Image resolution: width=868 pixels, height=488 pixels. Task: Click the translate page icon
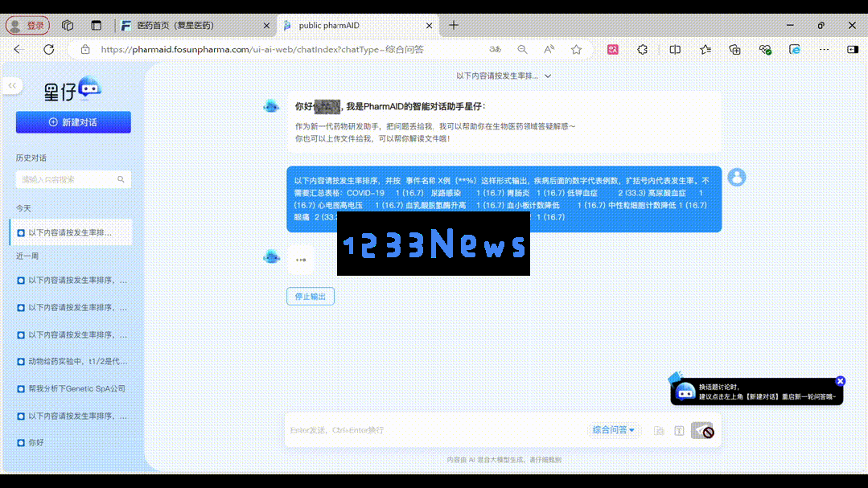495,49
